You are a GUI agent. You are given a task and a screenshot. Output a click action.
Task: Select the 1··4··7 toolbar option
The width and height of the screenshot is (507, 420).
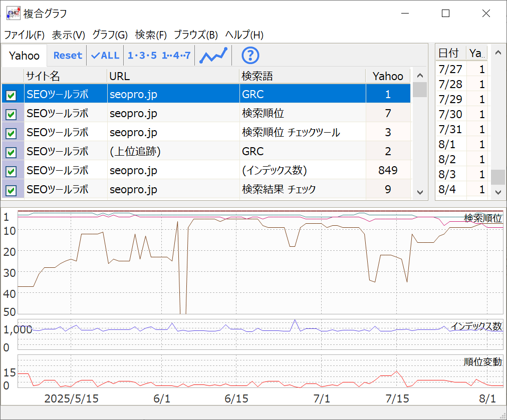point(176,55)
